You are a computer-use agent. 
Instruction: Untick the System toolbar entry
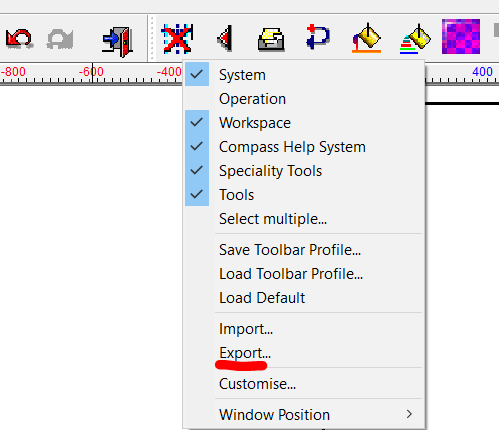click(304, 75)
